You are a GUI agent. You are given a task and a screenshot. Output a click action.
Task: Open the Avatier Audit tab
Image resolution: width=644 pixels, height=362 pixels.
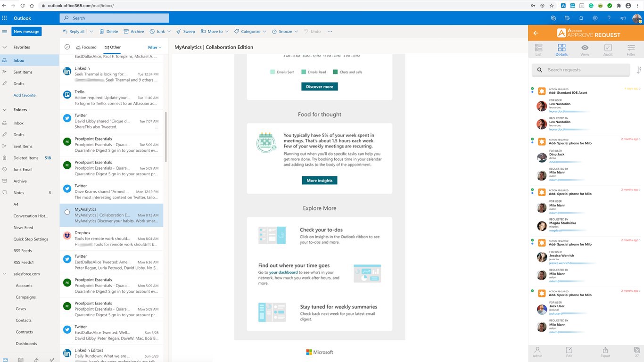(608, 50)
